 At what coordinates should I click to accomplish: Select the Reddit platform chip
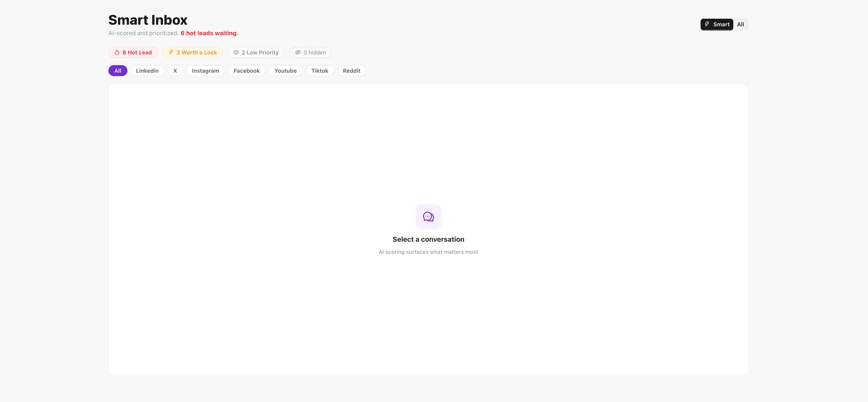coord(352,70)
